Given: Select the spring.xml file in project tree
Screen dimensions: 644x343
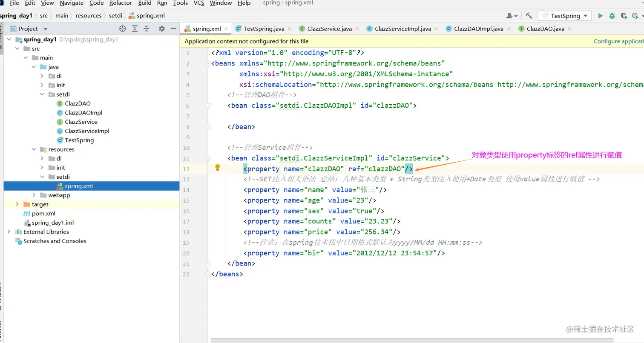Looking at the screenshot, I should (79, 186).
